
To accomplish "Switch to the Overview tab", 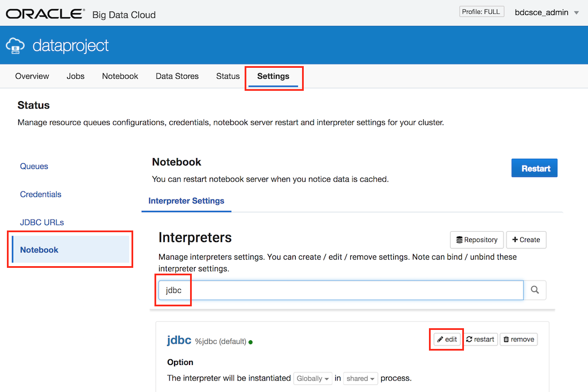I will point(32,76).
